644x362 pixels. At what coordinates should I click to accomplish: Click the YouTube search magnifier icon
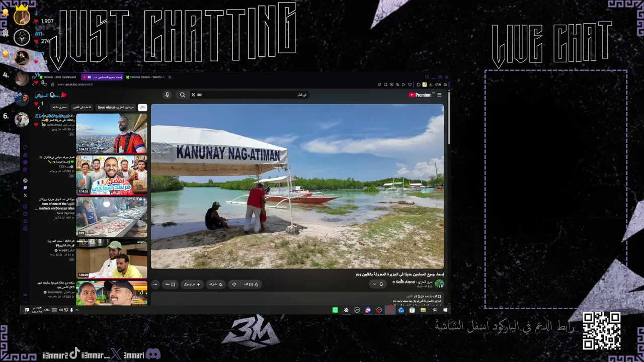(182, 95)
